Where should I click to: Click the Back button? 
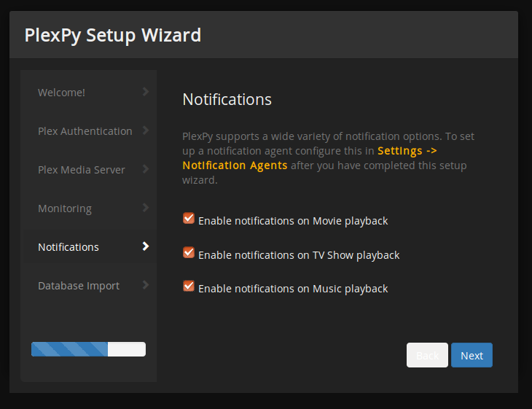427,355
